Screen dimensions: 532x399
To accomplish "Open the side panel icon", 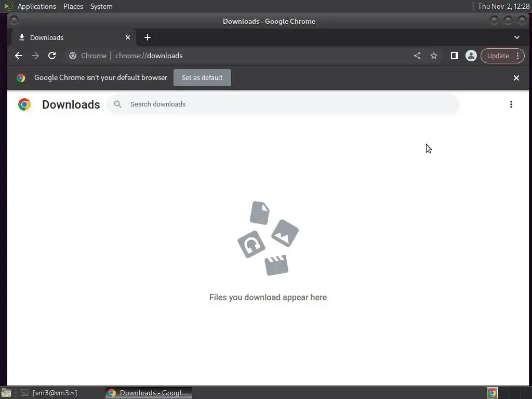I will pyautogui.click(x=454, y=56).
